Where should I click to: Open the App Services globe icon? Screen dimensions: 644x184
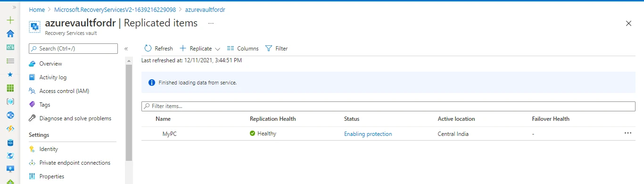point(10,115)
